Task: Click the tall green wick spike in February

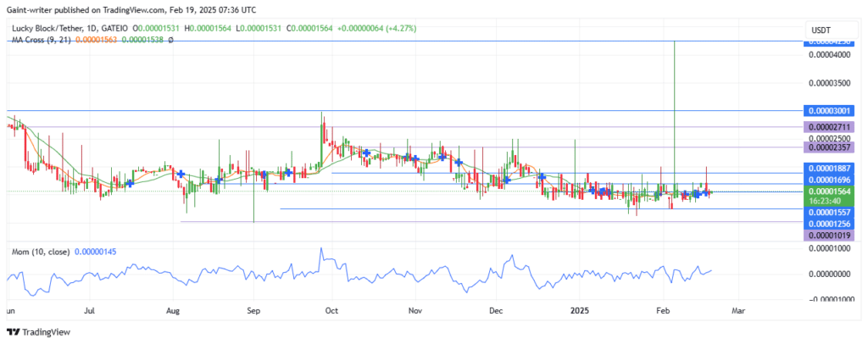Action: (x=674, y=116)
